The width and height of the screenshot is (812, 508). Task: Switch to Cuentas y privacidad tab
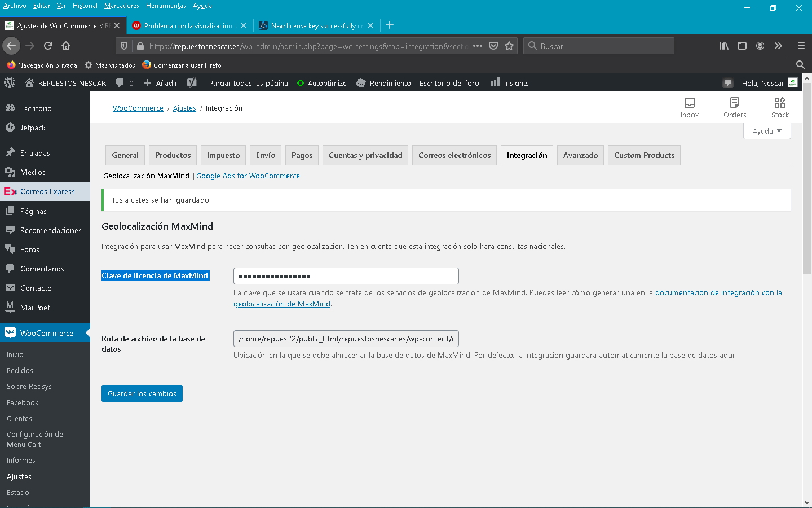click(x=365, y=155)
